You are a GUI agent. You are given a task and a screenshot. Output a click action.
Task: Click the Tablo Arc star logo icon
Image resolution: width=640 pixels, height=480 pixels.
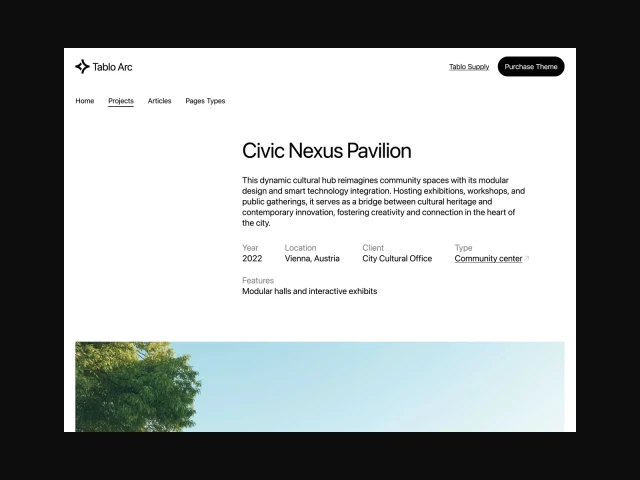pos(82,67)
